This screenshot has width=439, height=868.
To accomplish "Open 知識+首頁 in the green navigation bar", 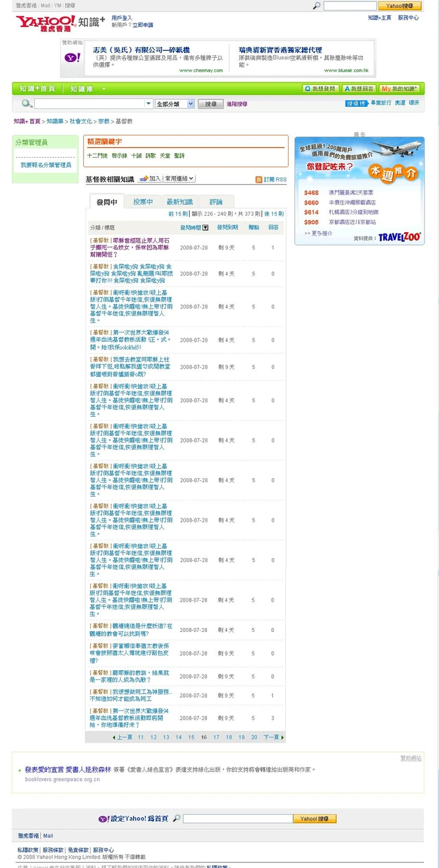I will [38, 88].
